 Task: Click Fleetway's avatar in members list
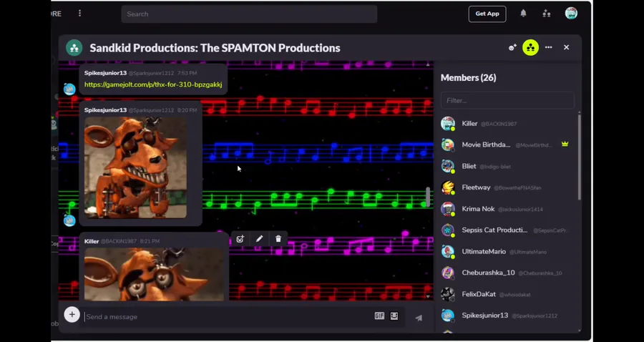[x=448, y=187]
